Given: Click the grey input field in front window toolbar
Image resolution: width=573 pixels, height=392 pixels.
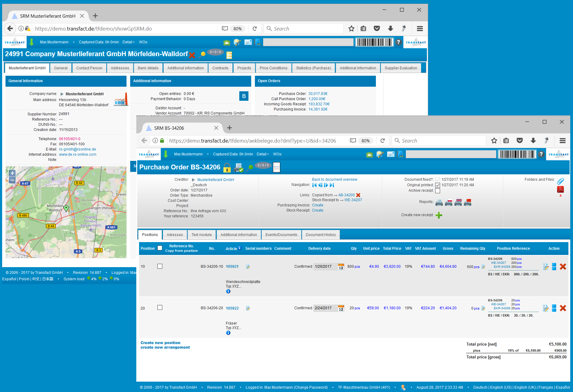Looking at the screenshot, I should click(x=451, y=154).
